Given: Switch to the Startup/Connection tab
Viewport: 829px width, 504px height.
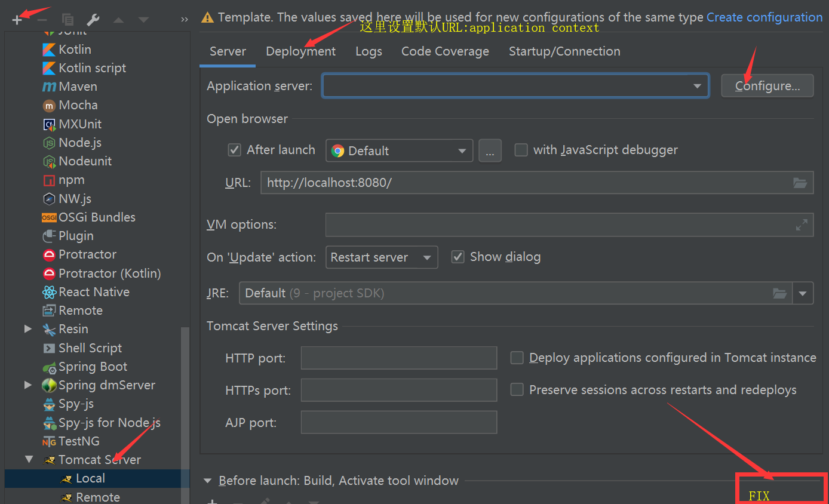Looking at the screenshot, I should (564, 51).
